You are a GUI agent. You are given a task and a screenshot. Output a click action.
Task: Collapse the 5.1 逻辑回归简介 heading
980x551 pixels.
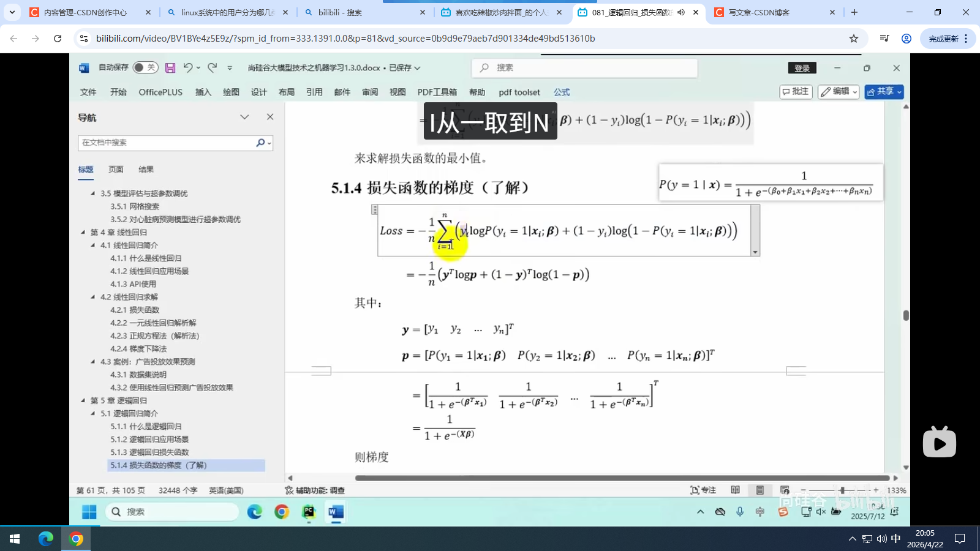[x=93, y=413]
